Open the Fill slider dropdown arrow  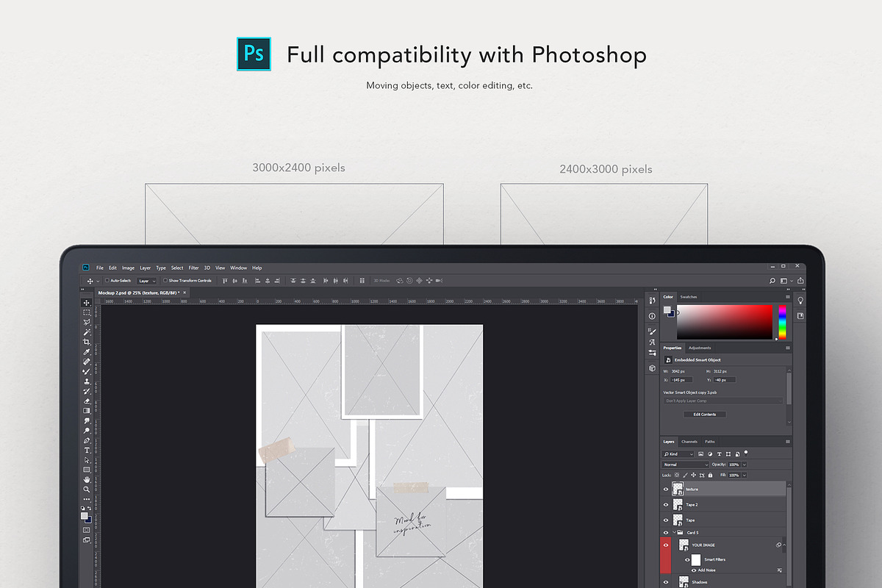[745, 475]
